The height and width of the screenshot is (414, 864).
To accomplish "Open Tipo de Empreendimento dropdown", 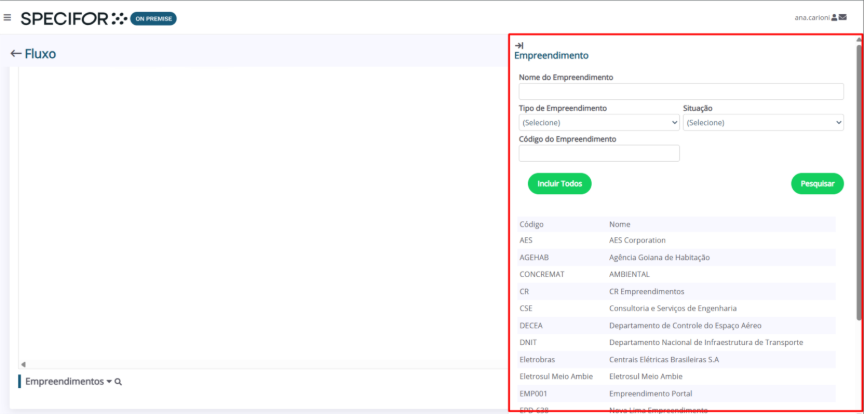I will 599,122.
